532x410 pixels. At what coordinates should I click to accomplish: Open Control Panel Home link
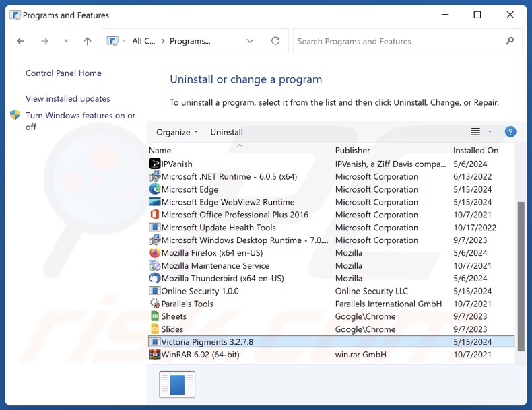pos(63,73)
